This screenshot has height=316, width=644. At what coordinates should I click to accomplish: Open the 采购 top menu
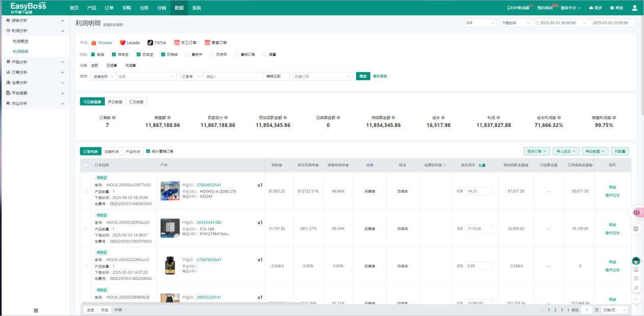pyautogui.click(x=127, y=8)
